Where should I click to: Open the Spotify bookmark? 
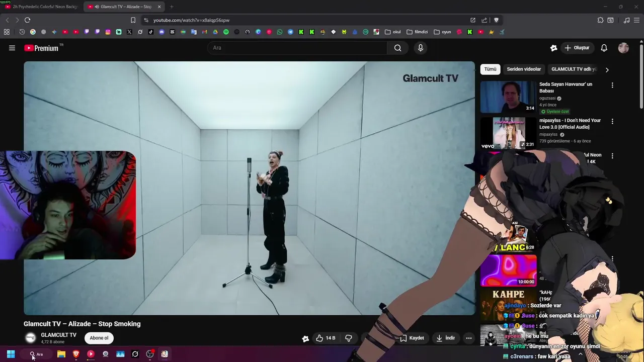[226, 32]
